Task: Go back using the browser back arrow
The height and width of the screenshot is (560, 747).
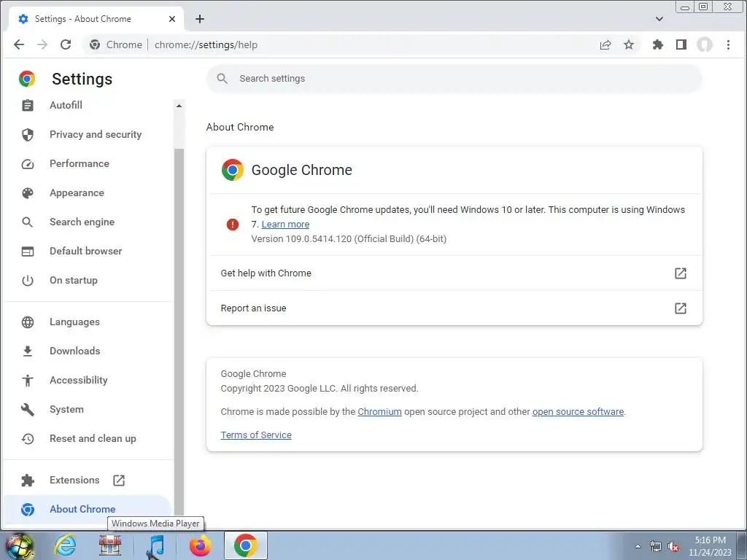Action: [18, 44]
